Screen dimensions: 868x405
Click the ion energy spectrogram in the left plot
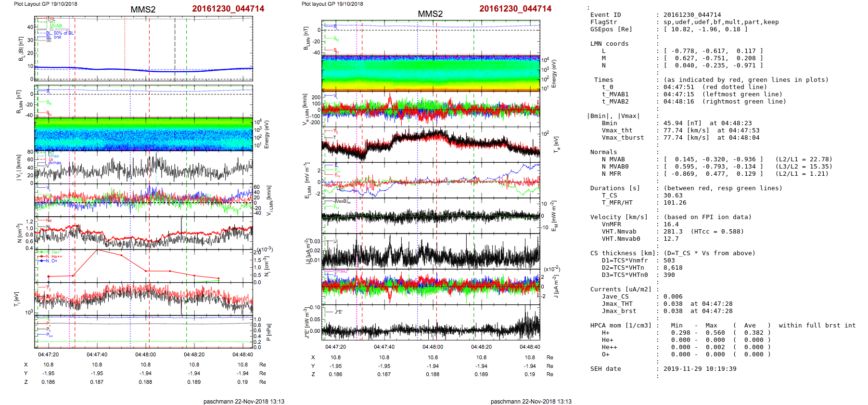point(143,134)
